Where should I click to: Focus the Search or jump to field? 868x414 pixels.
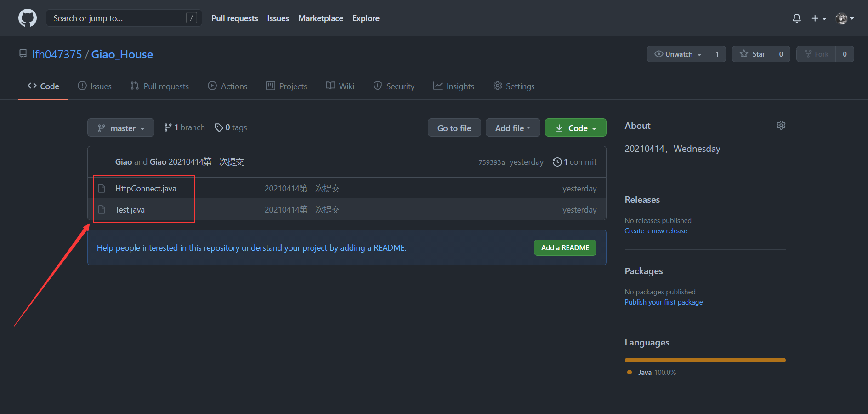coord(124,18)
